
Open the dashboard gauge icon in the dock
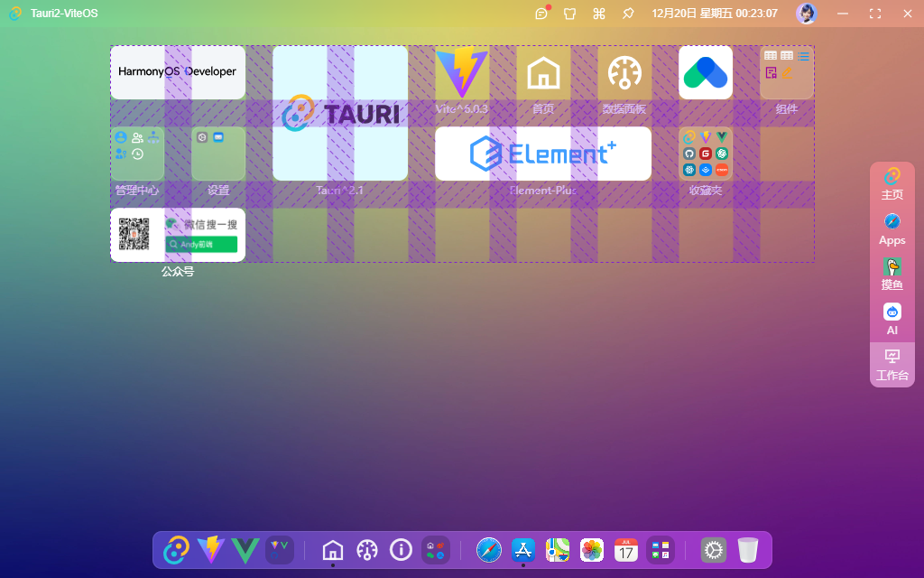tap(367, 550)
